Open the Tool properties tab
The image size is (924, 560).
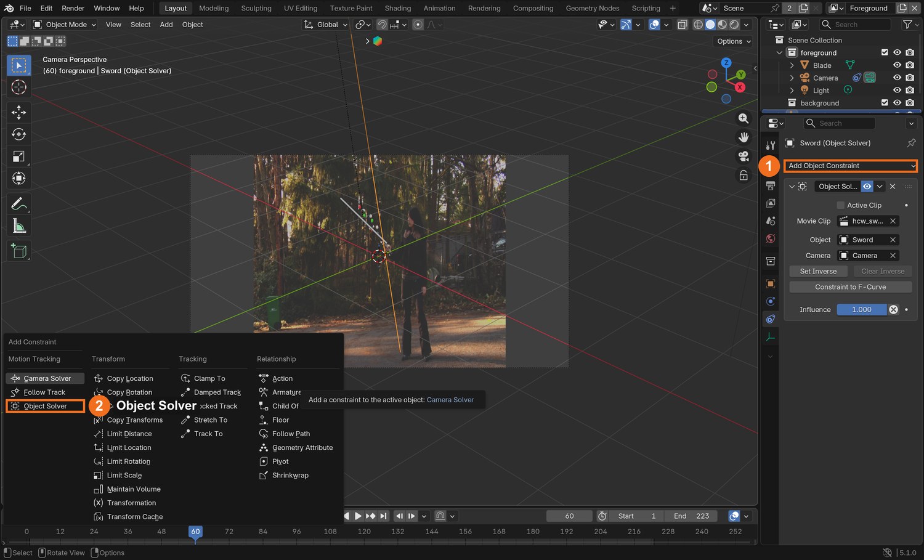click(x=771, y=145)
